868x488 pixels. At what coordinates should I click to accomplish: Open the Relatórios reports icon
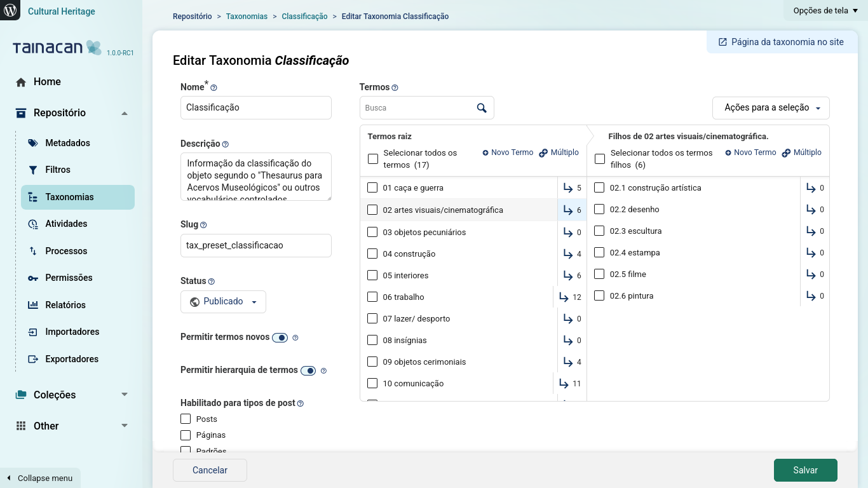point(32,305)
